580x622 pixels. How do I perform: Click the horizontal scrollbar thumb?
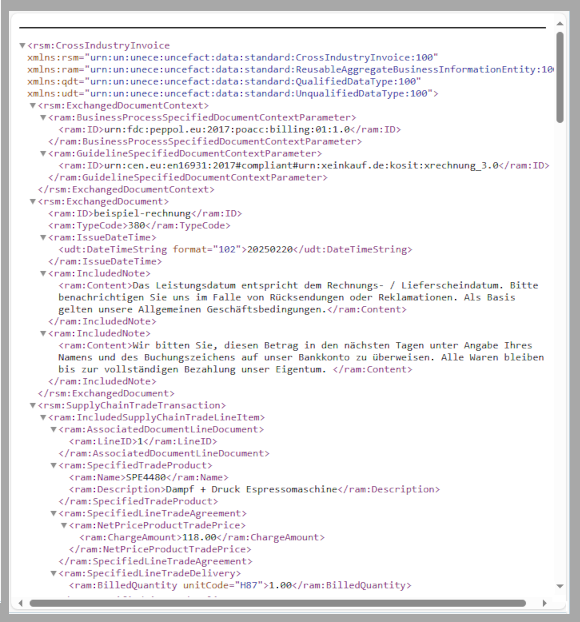pyautogui.click(x=278, y=603)
